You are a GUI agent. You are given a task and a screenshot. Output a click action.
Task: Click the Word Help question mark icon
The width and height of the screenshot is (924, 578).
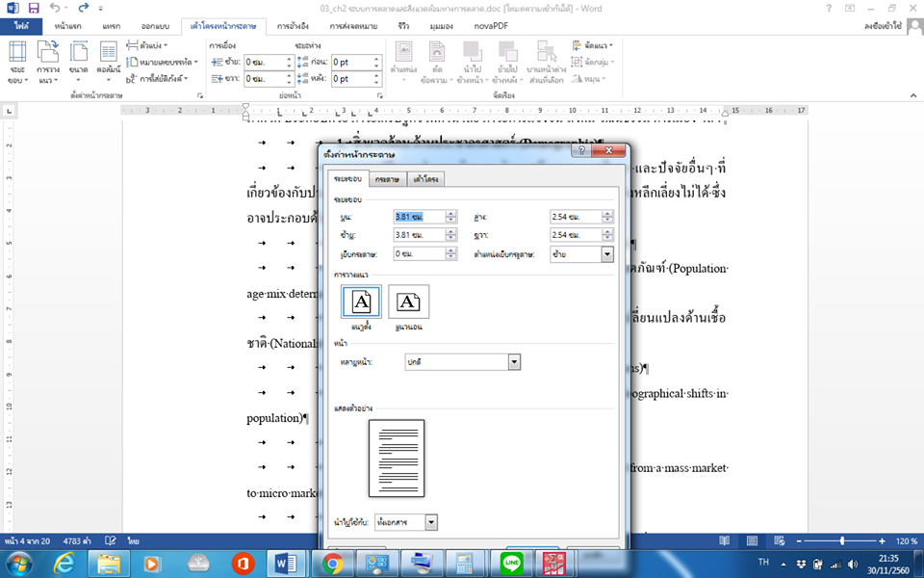tap(829, 9)
